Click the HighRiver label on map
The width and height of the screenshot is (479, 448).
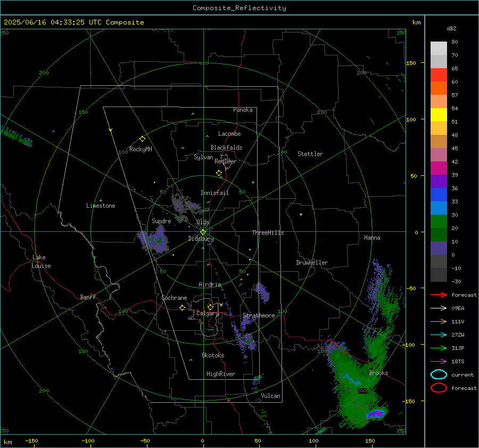click(221, 374)
